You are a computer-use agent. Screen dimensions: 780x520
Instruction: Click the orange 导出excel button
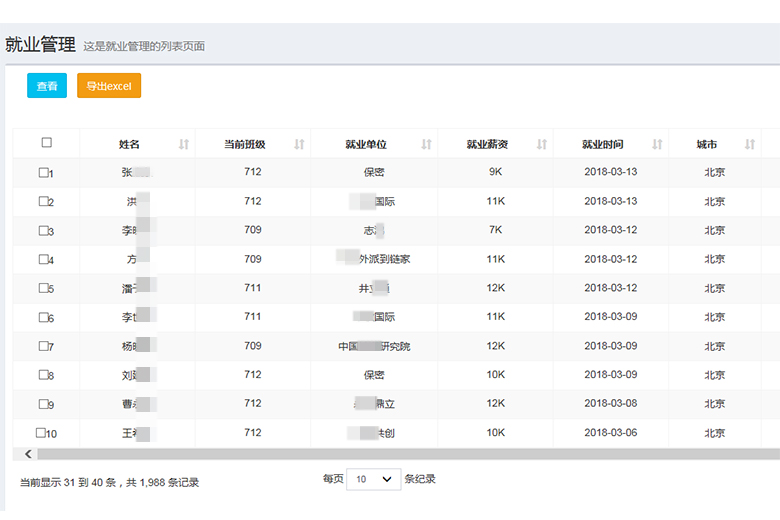tap(109, 86)
